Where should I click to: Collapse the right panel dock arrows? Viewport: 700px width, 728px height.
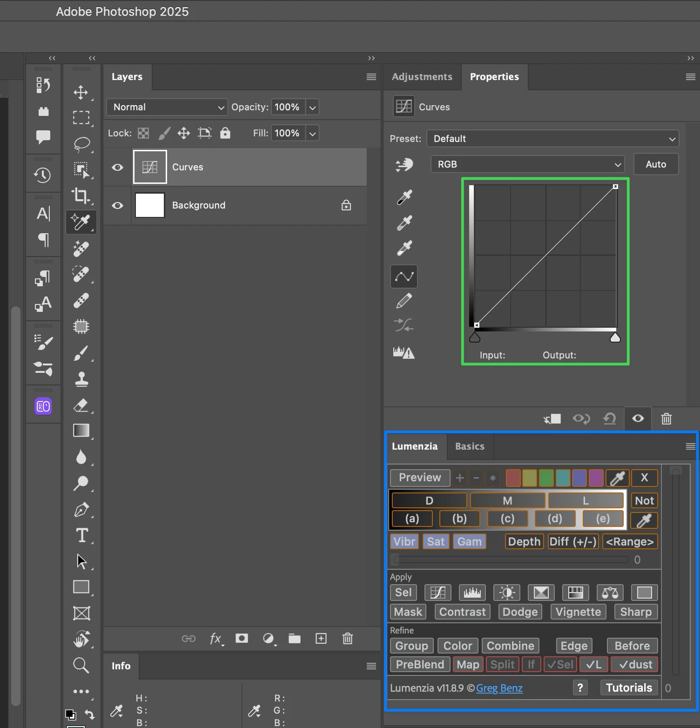point(690,58)
